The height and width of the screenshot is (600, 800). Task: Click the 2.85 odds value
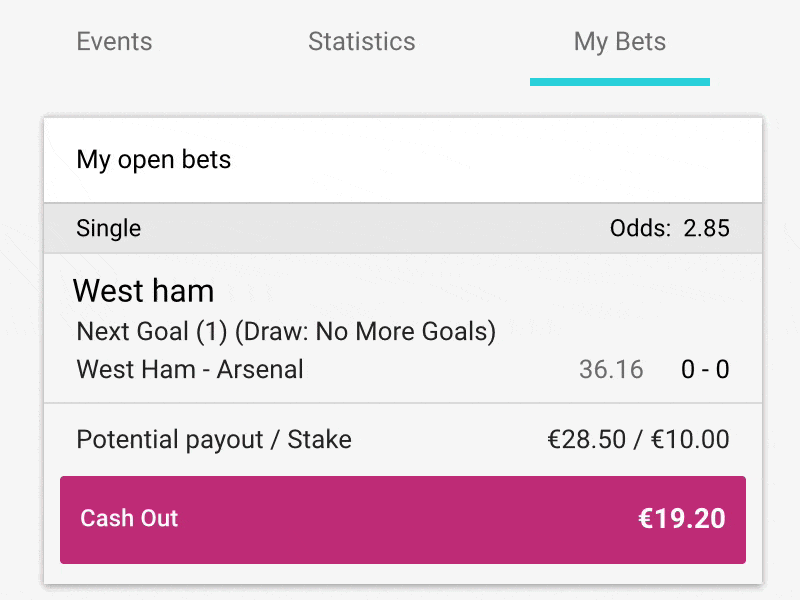tap(707, 228)
